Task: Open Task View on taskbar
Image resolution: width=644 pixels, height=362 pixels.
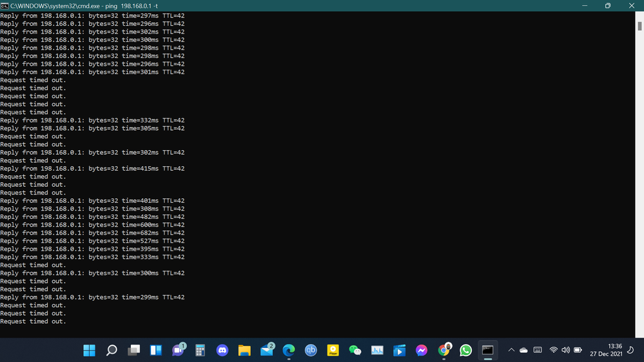Action: [x=133, y=350]
